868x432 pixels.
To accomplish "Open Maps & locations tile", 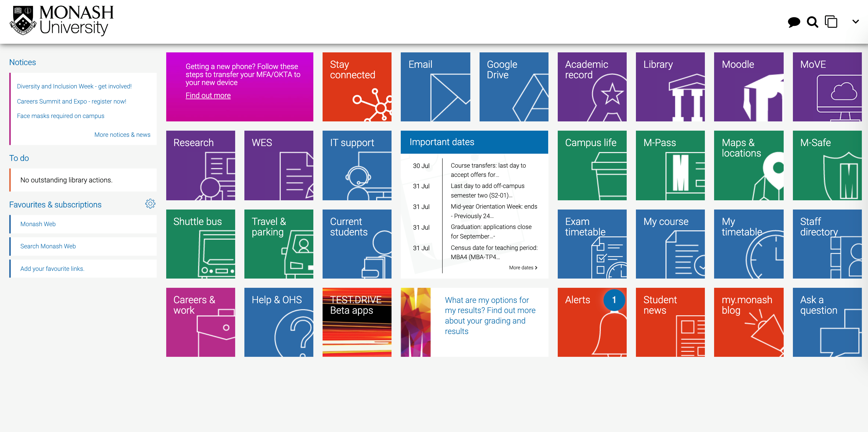I will (749, 165).
